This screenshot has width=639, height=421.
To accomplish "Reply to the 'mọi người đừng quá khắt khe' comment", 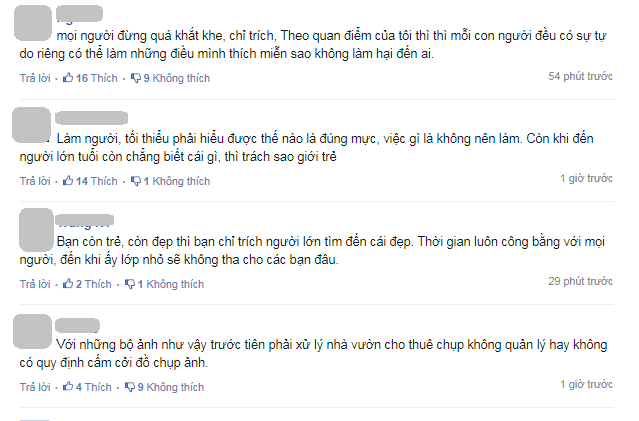I will (35, 78).
